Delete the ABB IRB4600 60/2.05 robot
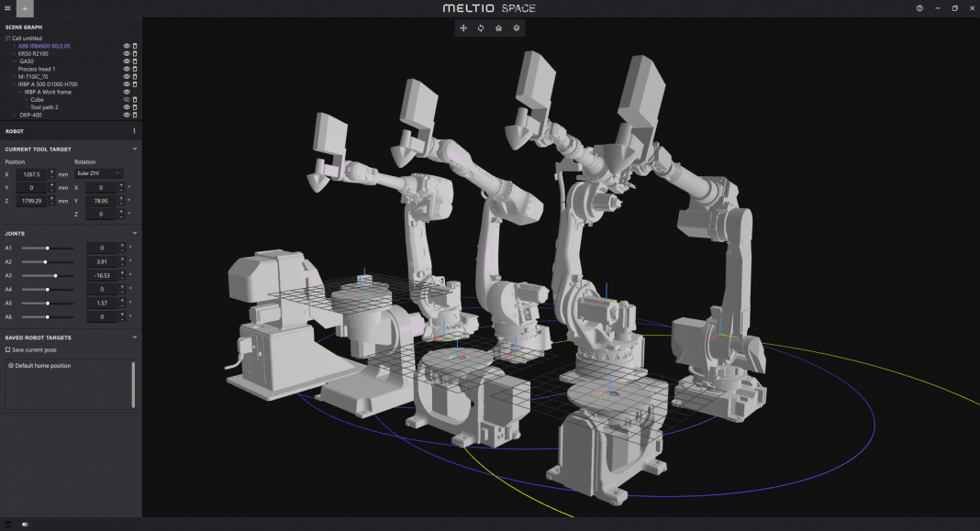 (134, 46)
